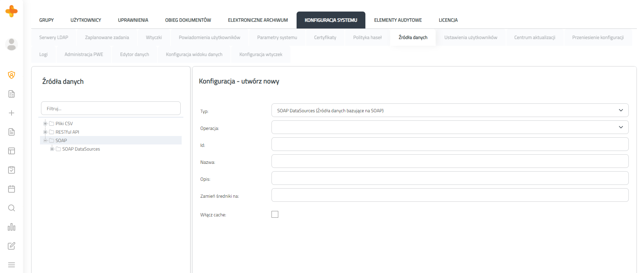Image resolution: width=644 pixels, height=273 pixels.
Task: Select the Pliki CSV tree item
Action: pyautogui.click(x=64, y=123)
